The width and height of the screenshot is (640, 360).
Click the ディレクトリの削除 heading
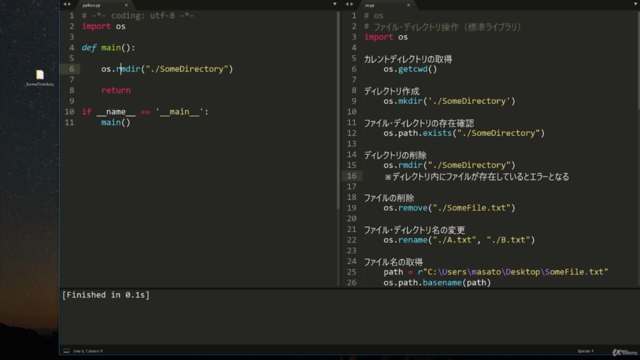395,155
